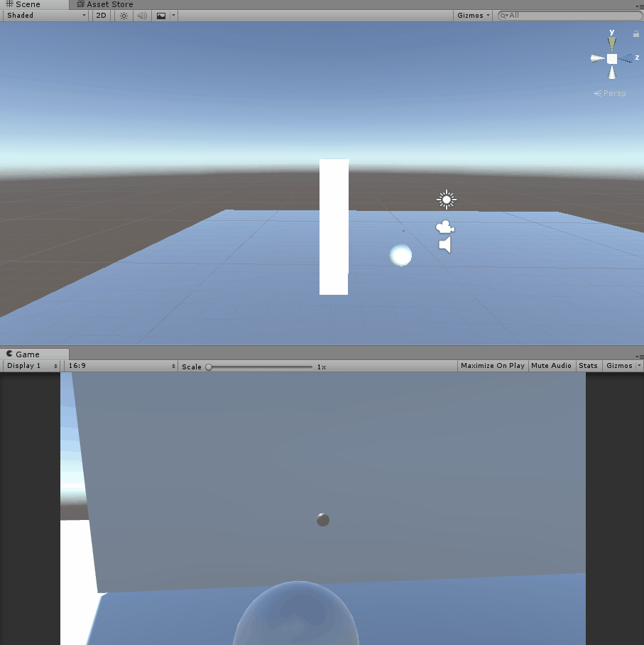The image size is (644, 645).
Task: Toggle the scene view rotation lock icon
Action: click(635, 33)
